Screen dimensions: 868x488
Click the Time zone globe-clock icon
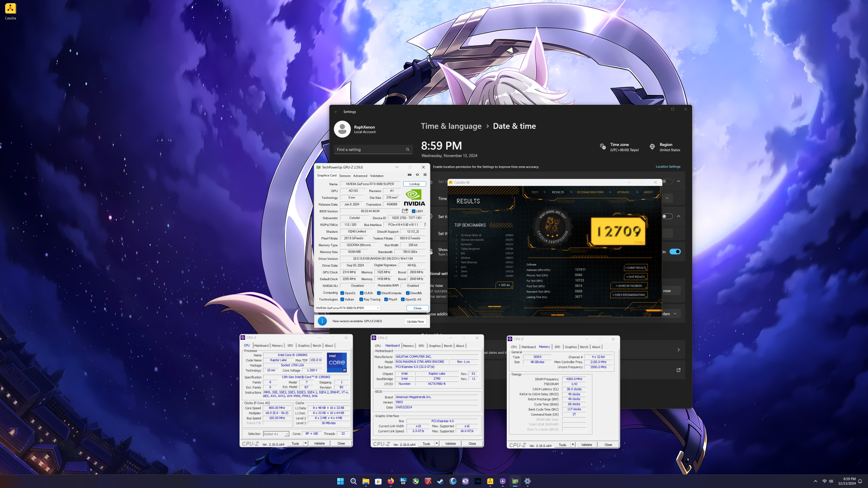(603, 146)
